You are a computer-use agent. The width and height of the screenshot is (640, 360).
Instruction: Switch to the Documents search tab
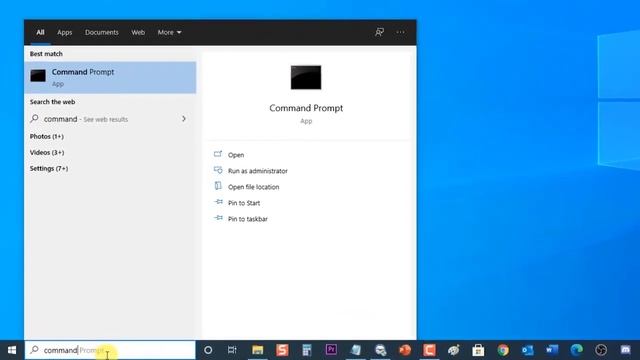click(102, 32)
